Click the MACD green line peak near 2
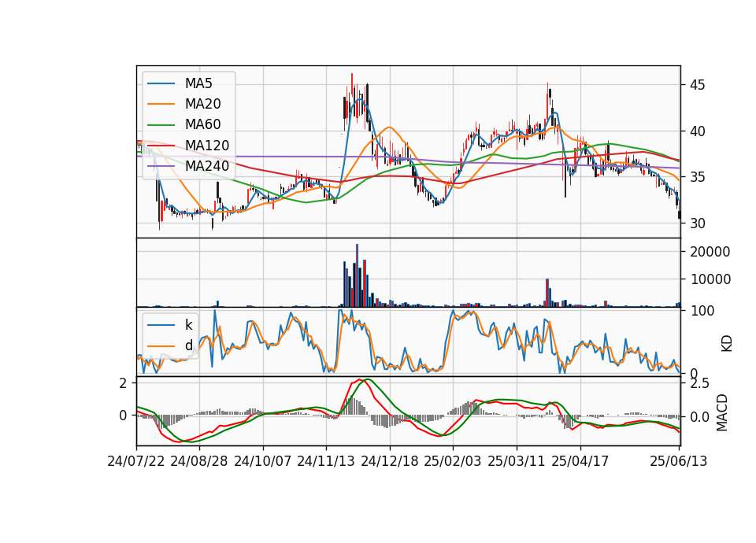The image size is (756, 543). pos(368,379)
